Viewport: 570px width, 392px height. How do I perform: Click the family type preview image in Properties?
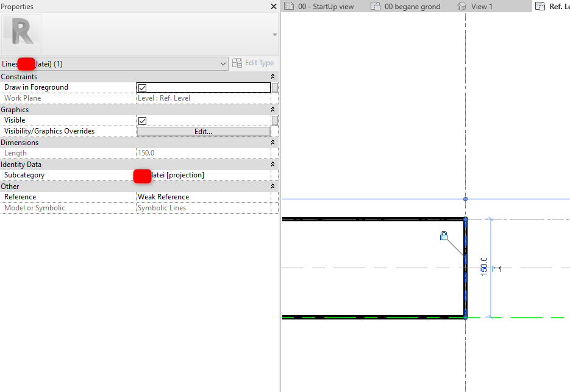[x=21, y=34]
